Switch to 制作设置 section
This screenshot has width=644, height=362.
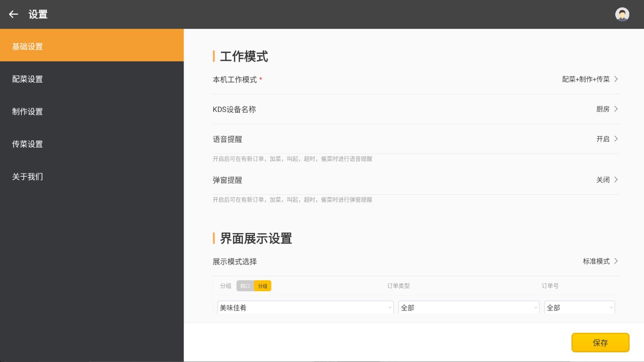pyautogui.click(x=92, y=111)
